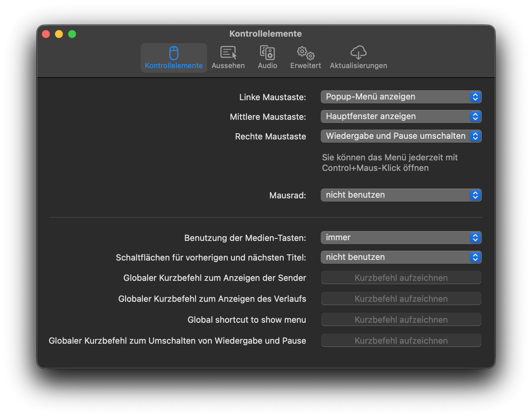Open the Rechte Maustaste dropdown
532x417 pixels.
[401, 136]
